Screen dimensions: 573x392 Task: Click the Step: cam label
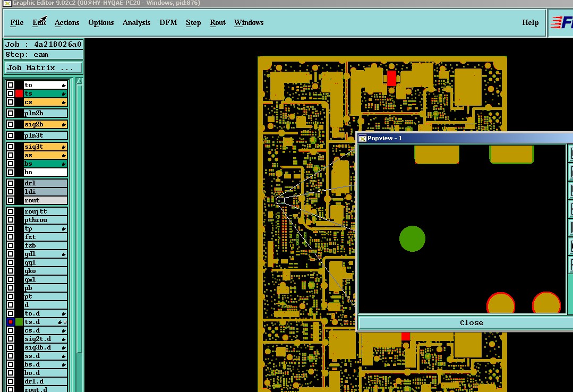(x=43, y=55)
